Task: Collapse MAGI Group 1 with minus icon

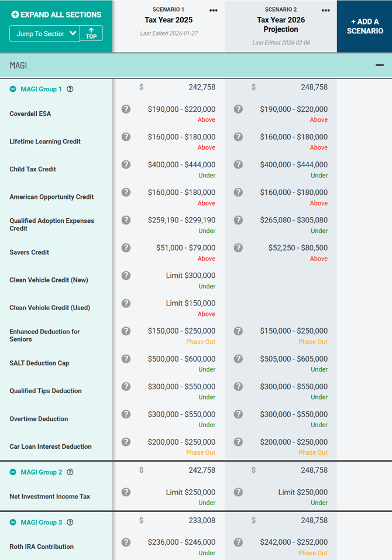Action: pyautogui.click(x=13, y=90)
